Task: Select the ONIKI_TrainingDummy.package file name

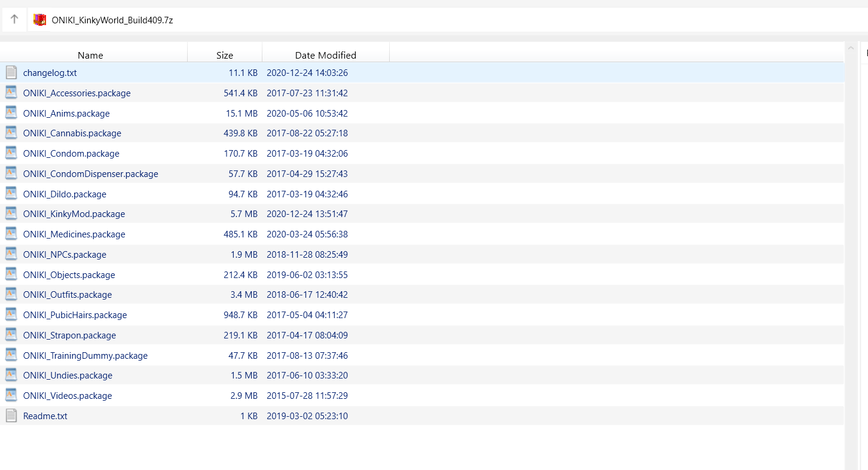Action: coord(85,356)
